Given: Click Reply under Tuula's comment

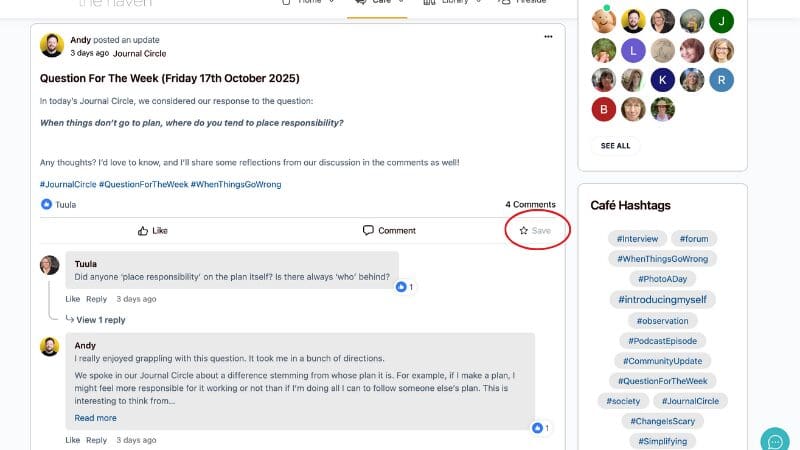Looking at the screenshot, I should (x=96, y=299).
